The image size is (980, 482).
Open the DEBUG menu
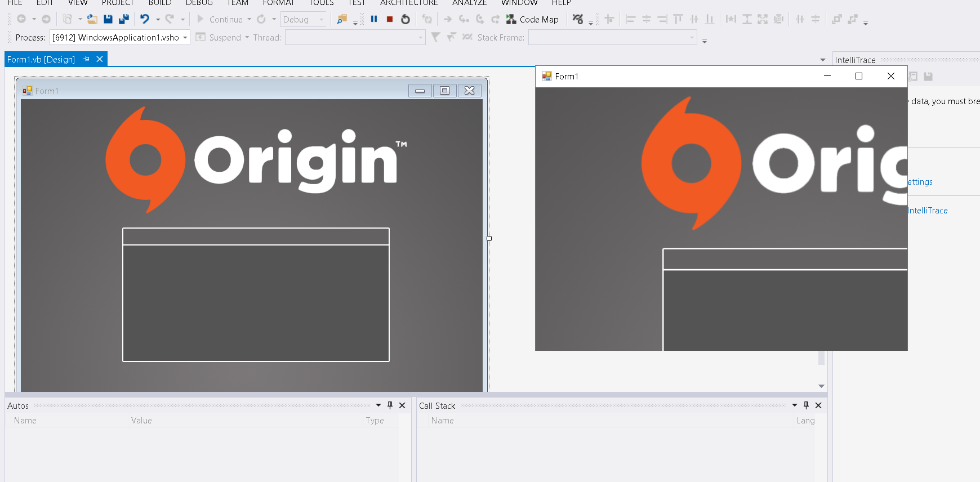coord(199,3)
